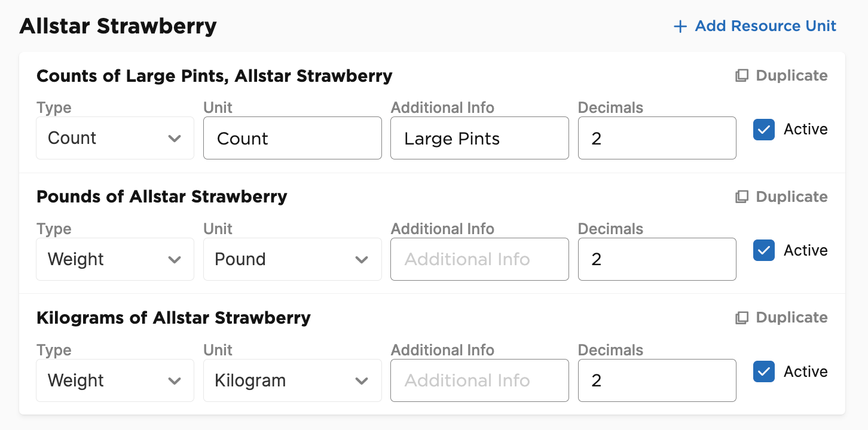Open the Kilogram unit dropdown

[x=292, y=380]
